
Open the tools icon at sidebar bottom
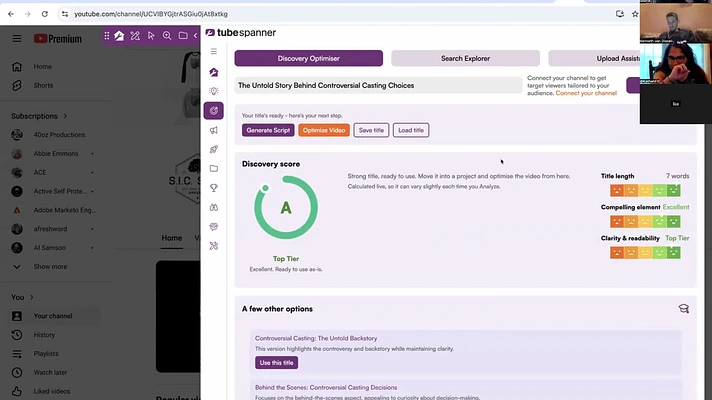click(x=214, y=246)
